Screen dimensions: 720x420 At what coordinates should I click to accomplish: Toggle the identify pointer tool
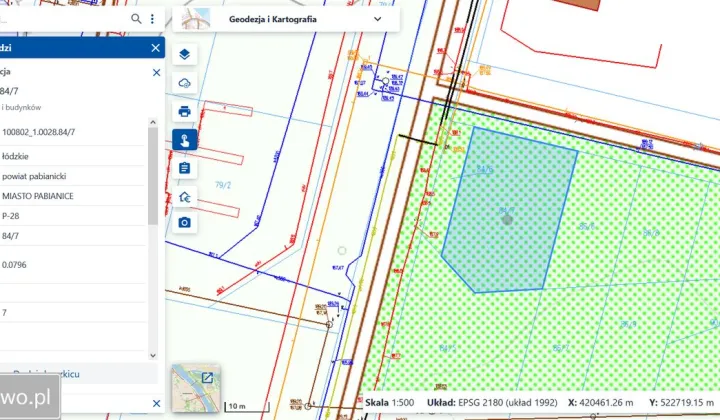pos(185,140)
